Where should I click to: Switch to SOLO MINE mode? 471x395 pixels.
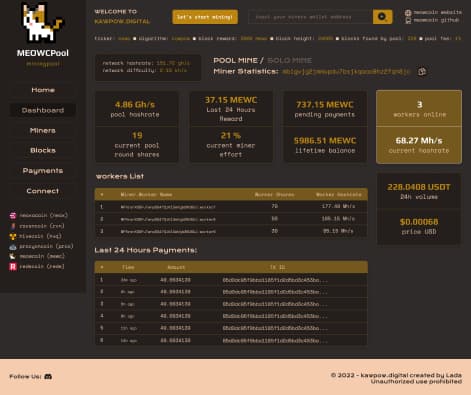click(289, 60)
